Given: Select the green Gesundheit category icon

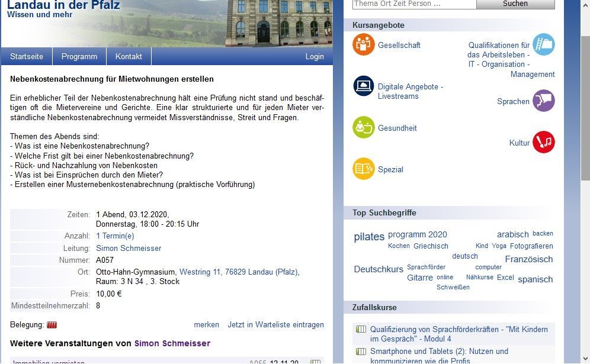Looking at the screenshot, I should tap(364, 128).
